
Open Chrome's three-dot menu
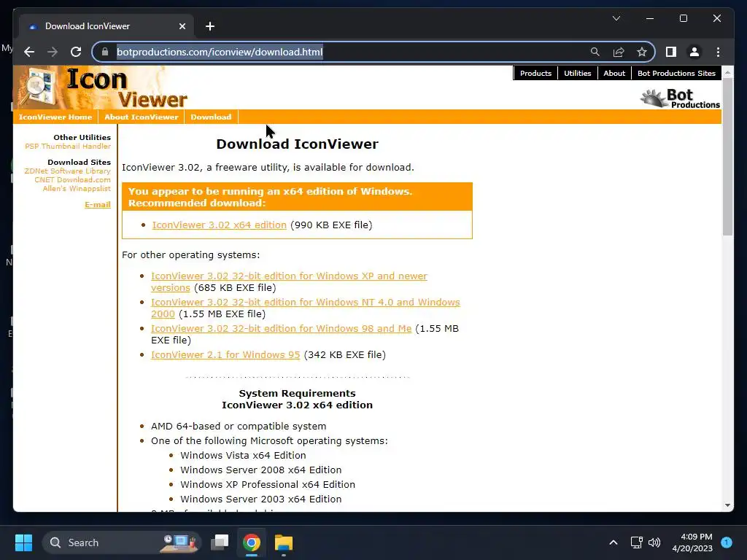[x=718, y=52]
